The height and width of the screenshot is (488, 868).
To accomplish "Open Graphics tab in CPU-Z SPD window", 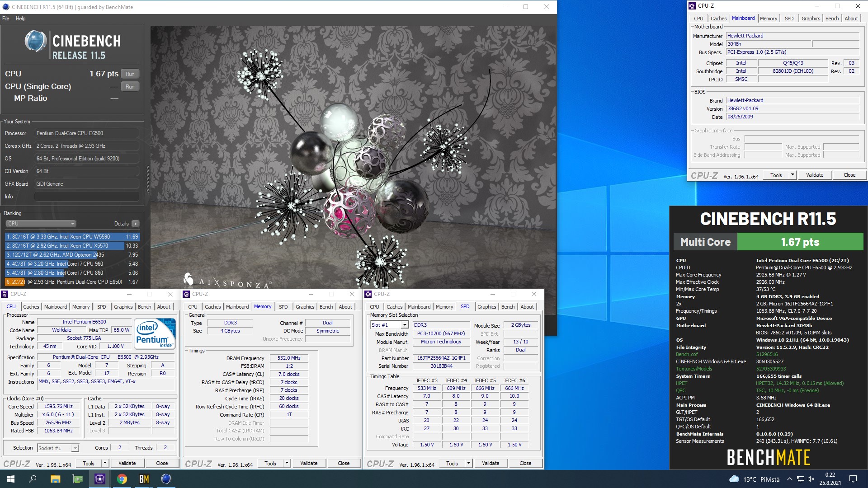I will click(486, 307).
